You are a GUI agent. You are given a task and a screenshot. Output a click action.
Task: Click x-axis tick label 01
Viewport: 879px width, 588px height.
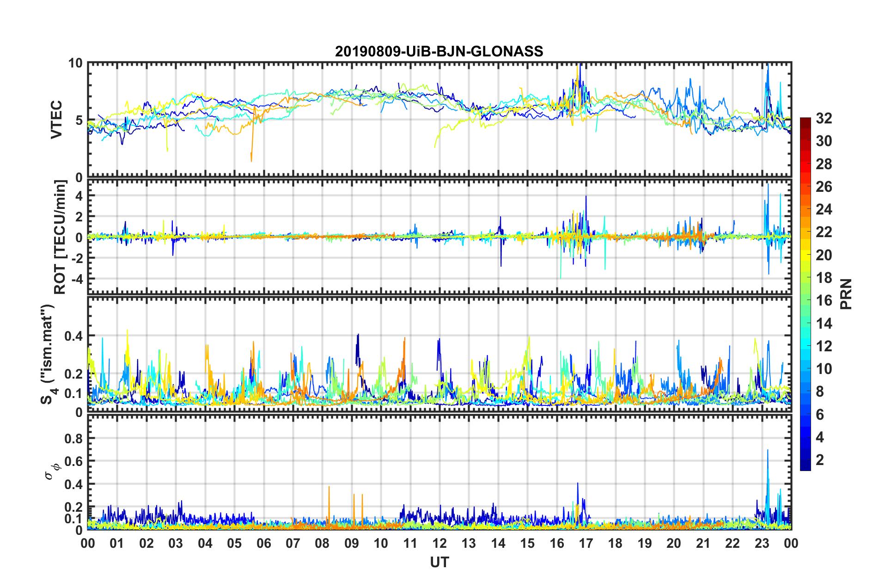tap(117, 543)
